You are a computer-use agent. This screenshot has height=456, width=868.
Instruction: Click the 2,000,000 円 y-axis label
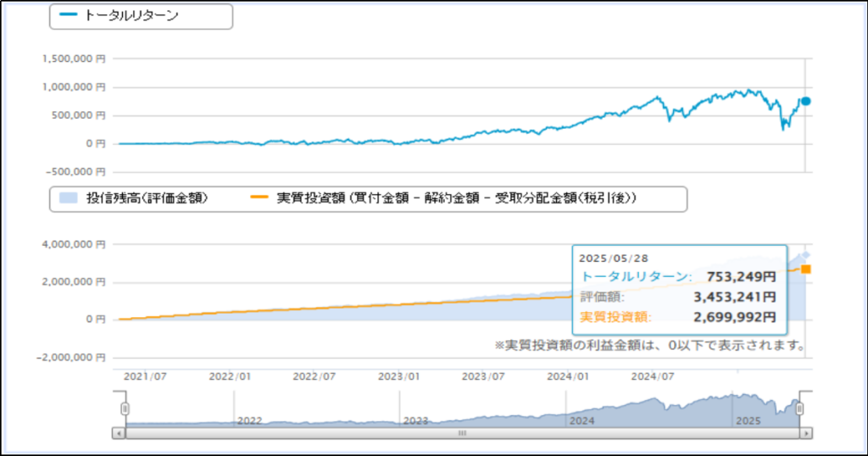pos(74,281)
